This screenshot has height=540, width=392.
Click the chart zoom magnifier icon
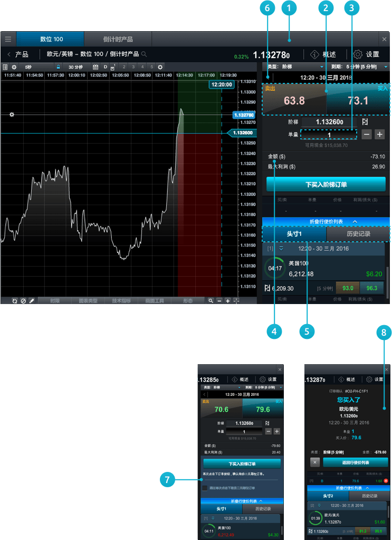tap(211, 301)
